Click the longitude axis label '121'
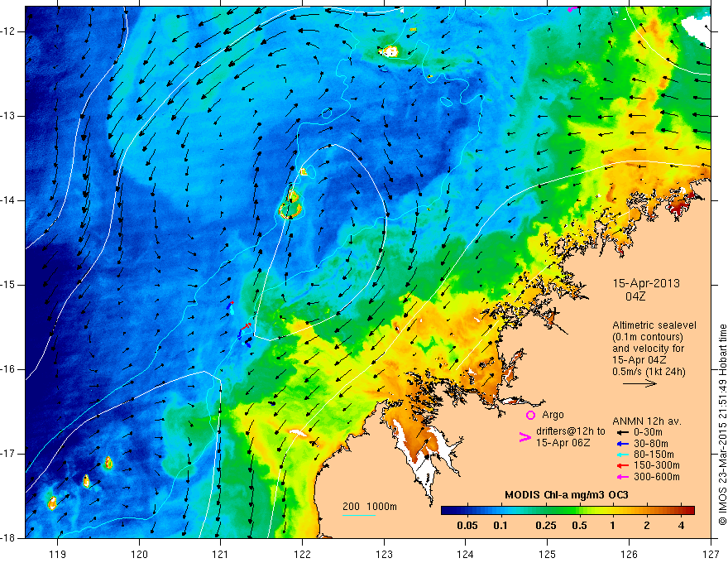Image resolution: width=728 pixels, height=563 pixels. [220, 554]
